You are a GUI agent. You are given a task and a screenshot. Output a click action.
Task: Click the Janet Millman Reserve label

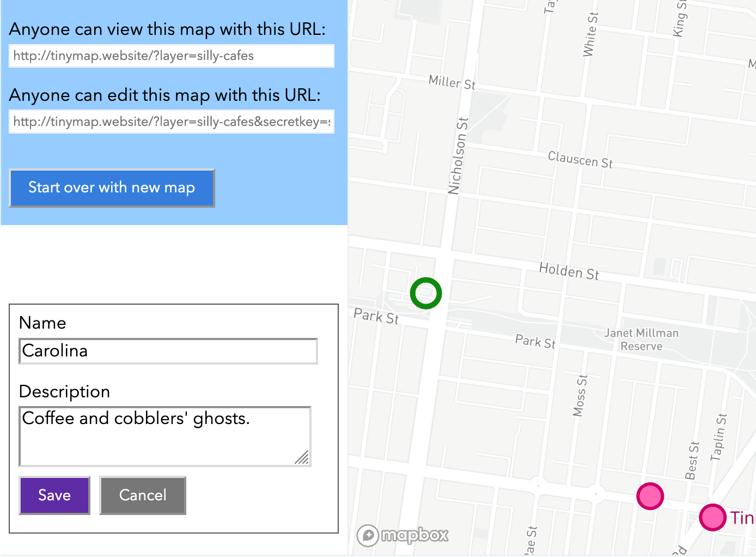pyautogui.click(x=642, y=340)
